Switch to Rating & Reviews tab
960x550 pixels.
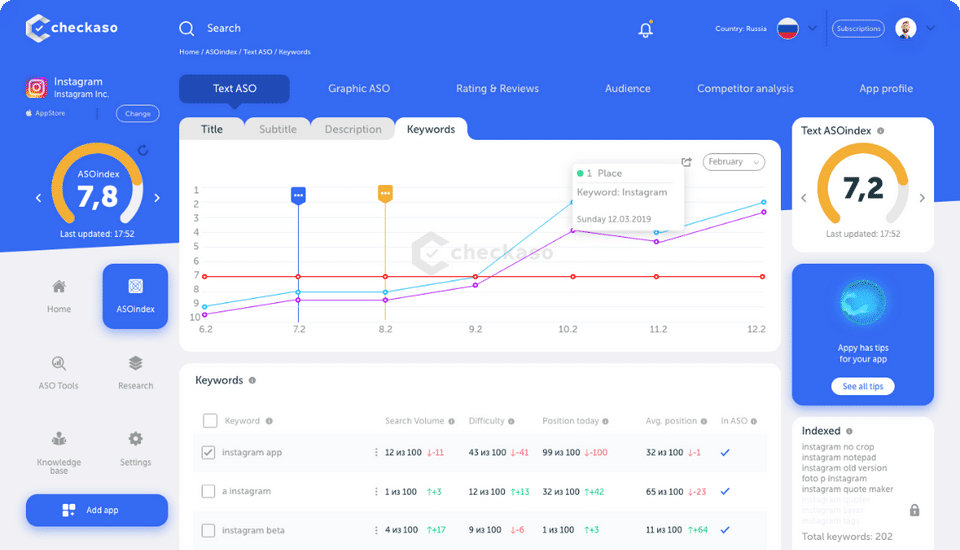[x=497, y=89]
